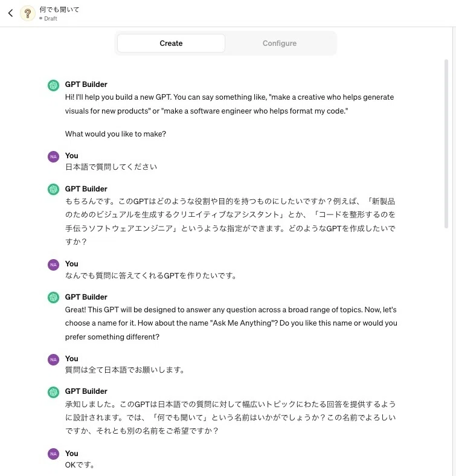Click the 日本語で質問してください message text
The height and width of the screenshot is (476, 456).
[x=111, y=167]
